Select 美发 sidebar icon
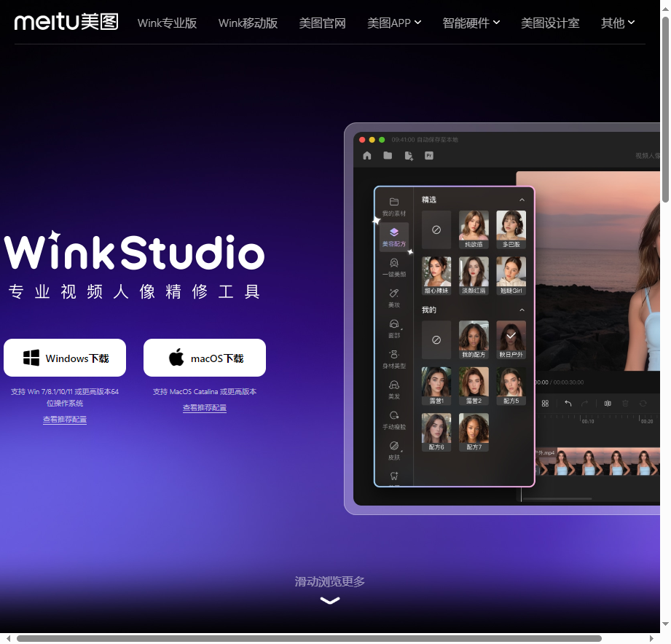 point(394,390)
